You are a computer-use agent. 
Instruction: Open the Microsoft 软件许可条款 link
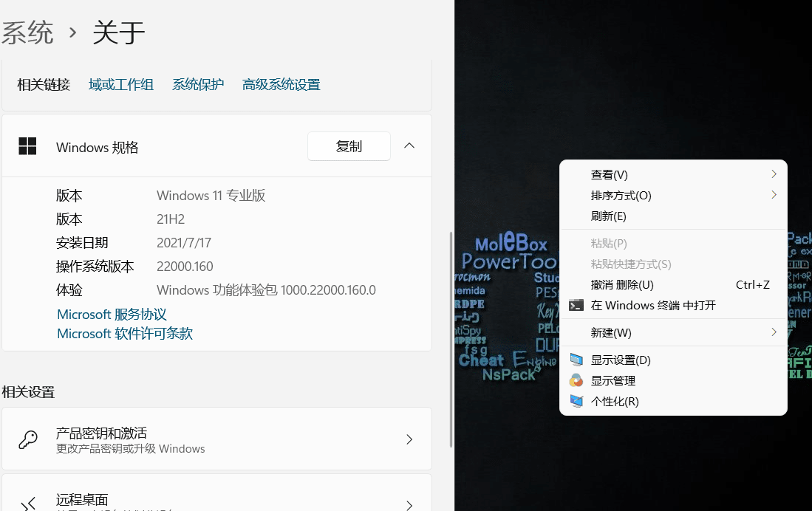pyautogui.click(x=125, y=334)
